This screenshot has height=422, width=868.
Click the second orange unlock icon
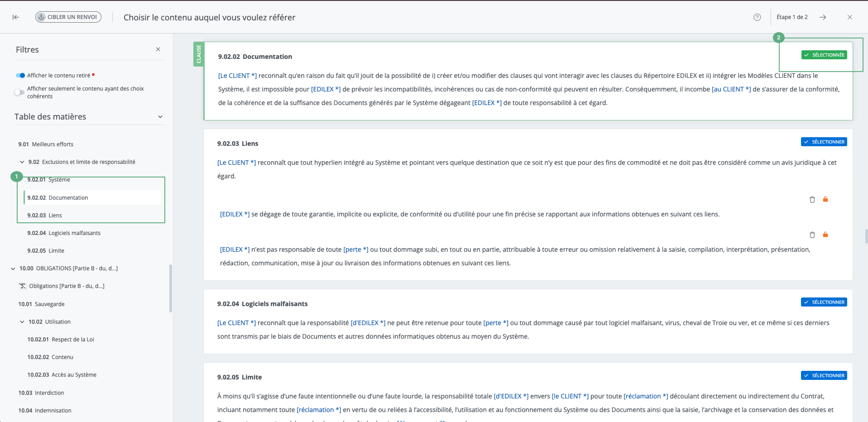pos(825,235)
